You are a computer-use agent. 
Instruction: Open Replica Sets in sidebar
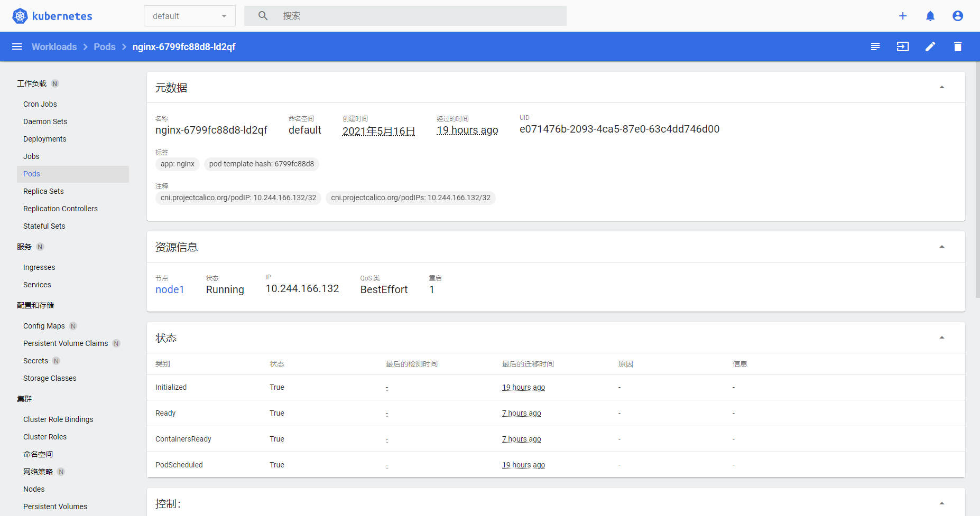pyautogui.click(x=43, y=191)
